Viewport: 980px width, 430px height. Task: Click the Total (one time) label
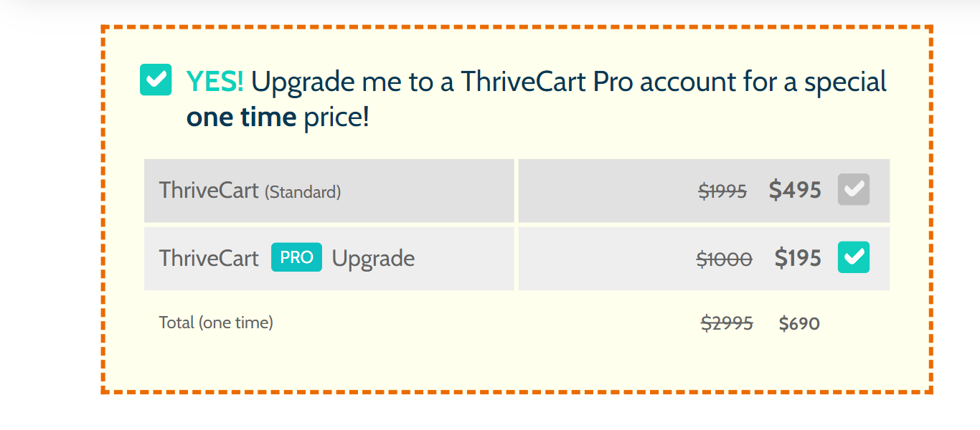[x=216, y=322]
